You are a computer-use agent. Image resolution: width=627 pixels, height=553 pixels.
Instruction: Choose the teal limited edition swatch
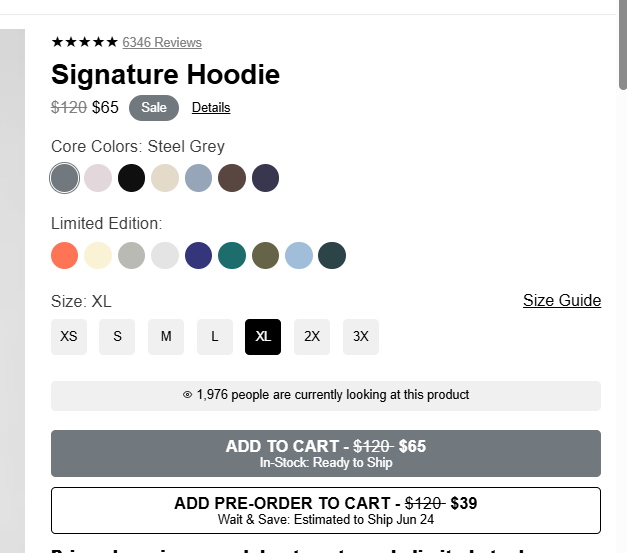(232, 255)
